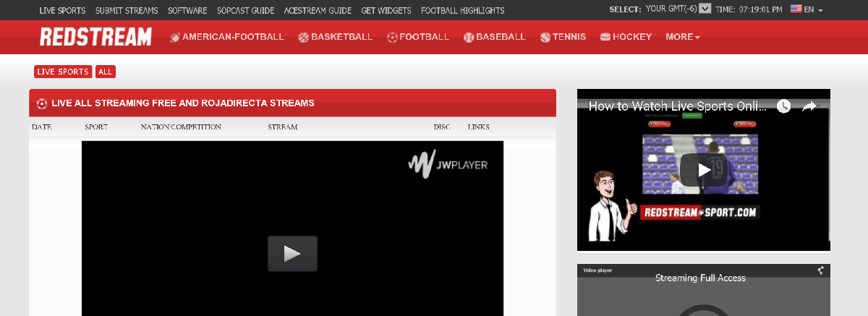Click the Redstream site logo
Screen dimensions: 868x316
[x=95, y=37]
